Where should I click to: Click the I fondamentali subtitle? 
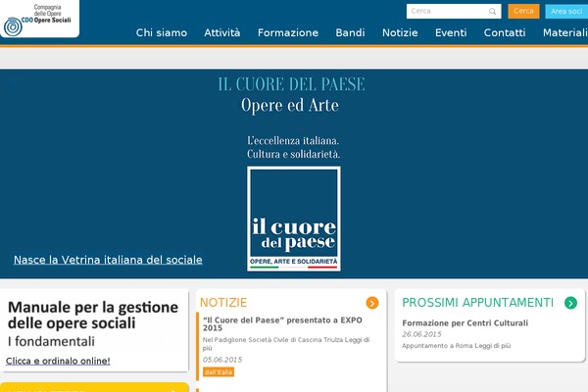(x=51, y=341)
